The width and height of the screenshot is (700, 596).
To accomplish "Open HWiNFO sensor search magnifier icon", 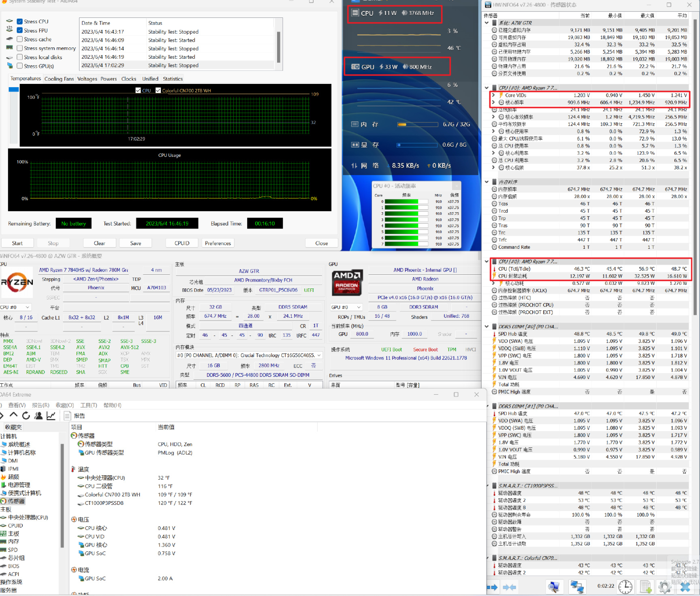I will point(554,587).
